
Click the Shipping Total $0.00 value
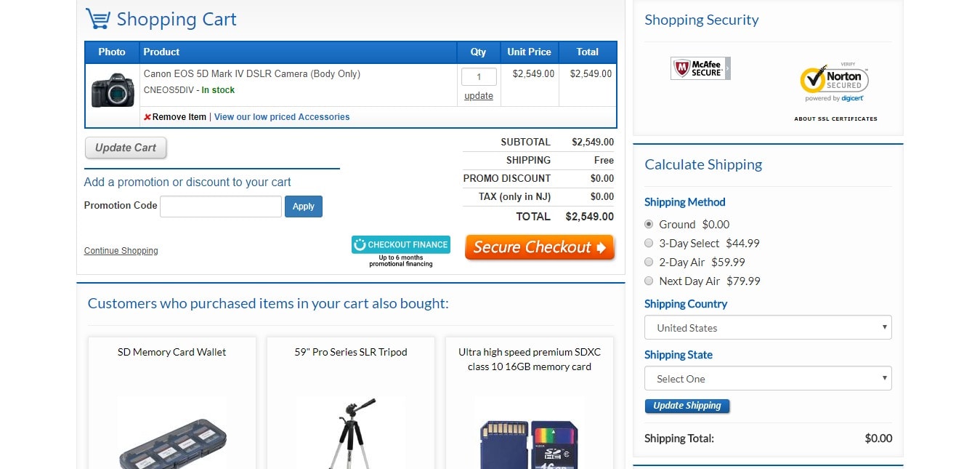[x=878, y=438]
